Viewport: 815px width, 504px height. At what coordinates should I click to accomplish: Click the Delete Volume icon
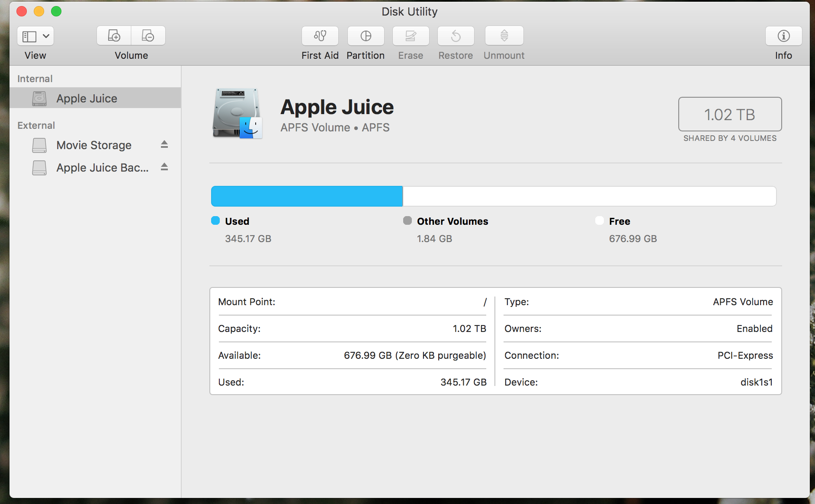pos(148,36)
